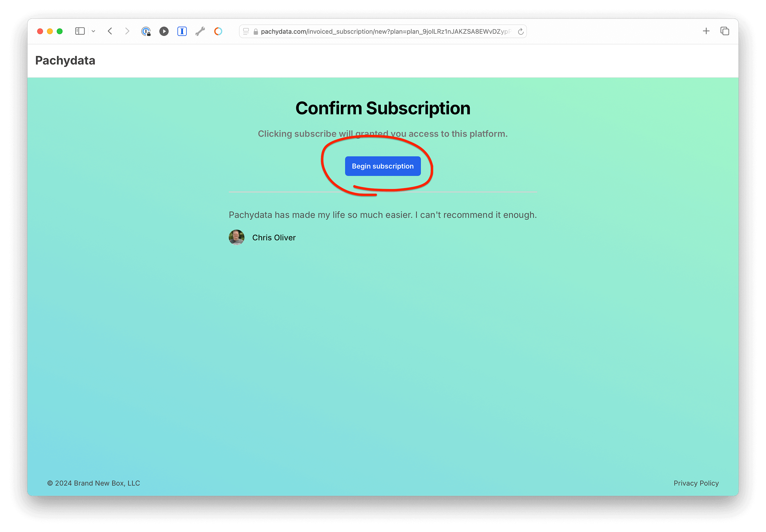The image size is (766, 532).
Task: Click the browser back navigation arrow
Action: pyautogui.click(x=110, y=31)
